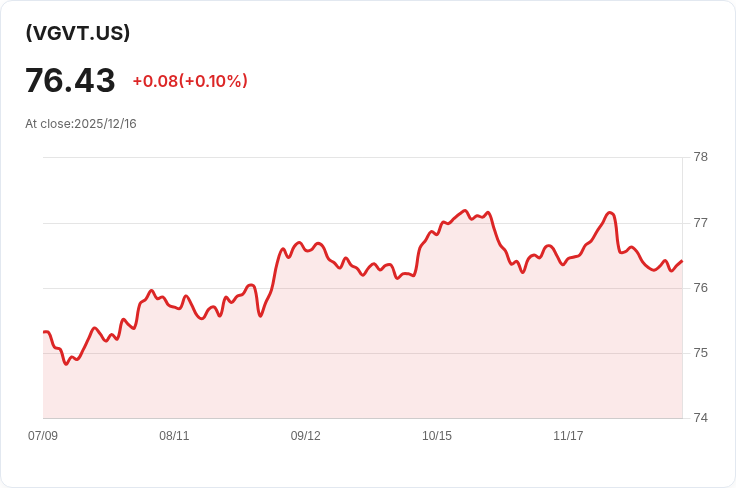Viewport: 736px width, 488px height.
Task: Click the +0.08(+0.10%) price change text
Action: click(190, 81)
